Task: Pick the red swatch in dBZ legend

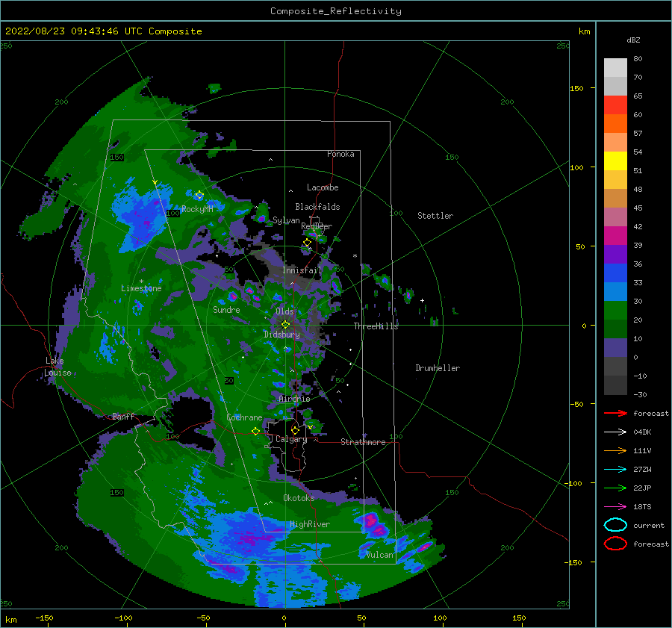Action: 615,105
